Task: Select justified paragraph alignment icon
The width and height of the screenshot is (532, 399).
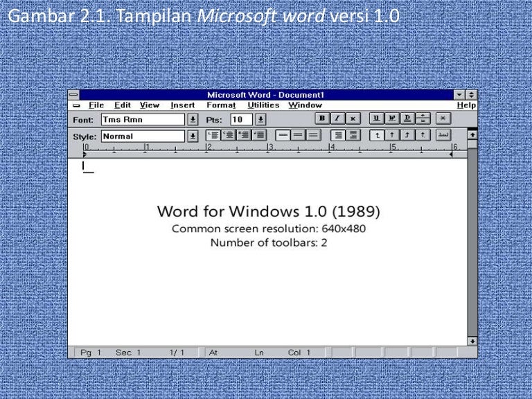Action: (260, 136)
